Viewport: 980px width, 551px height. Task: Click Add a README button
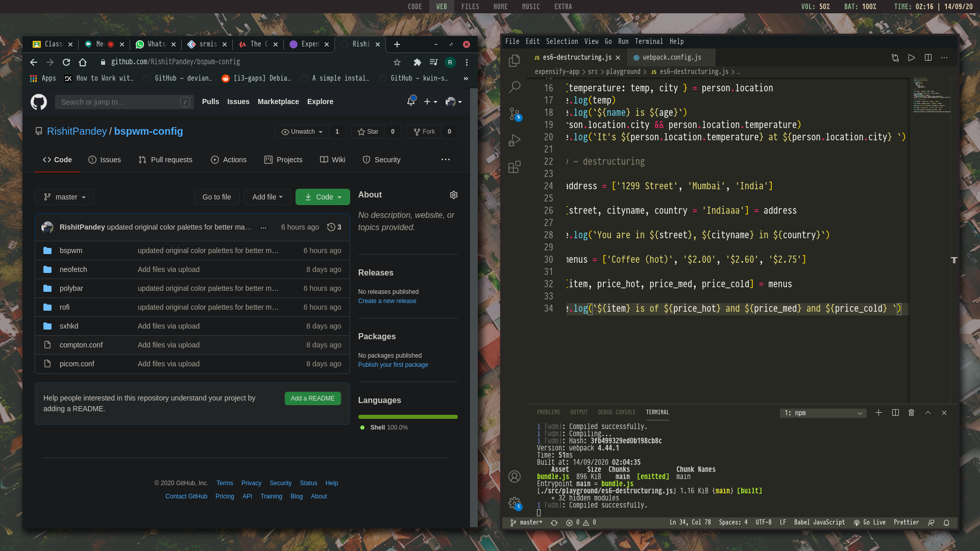click(312, 398)
